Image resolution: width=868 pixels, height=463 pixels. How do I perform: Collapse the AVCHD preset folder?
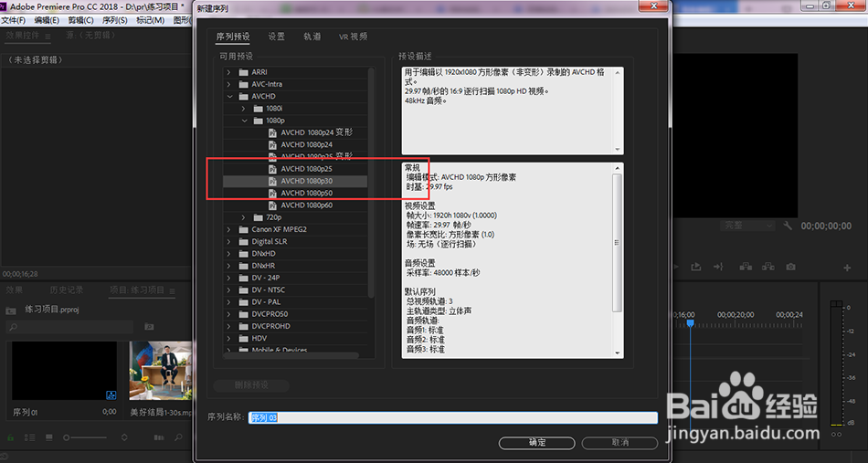(x=229, y=96)
